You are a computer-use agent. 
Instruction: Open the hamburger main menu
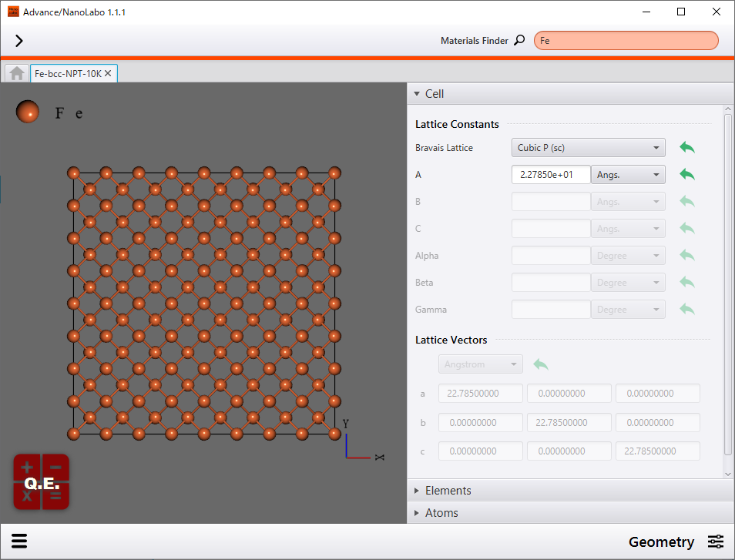19,541
